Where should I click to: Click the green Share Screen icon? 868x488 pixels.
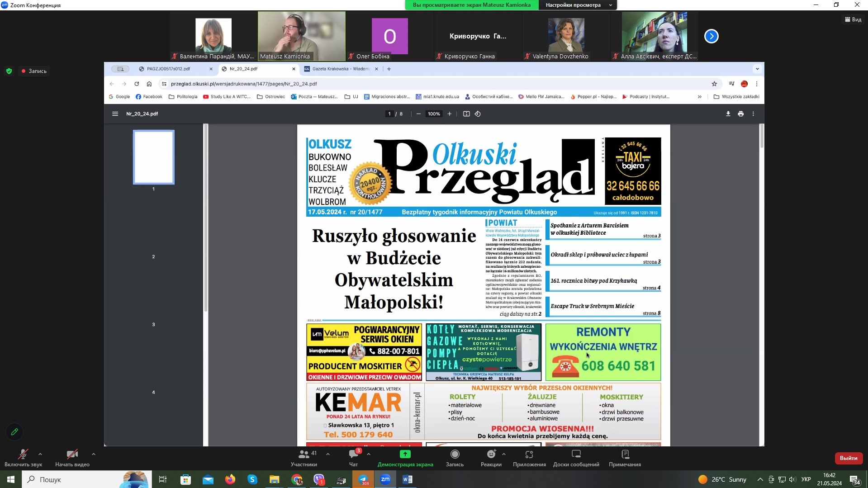405,454
